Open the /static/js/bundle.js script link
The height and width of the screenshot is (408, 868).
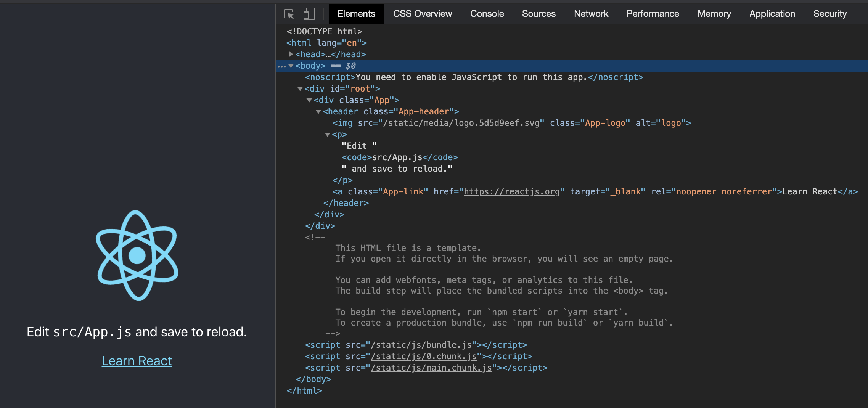tap(421, 345)
